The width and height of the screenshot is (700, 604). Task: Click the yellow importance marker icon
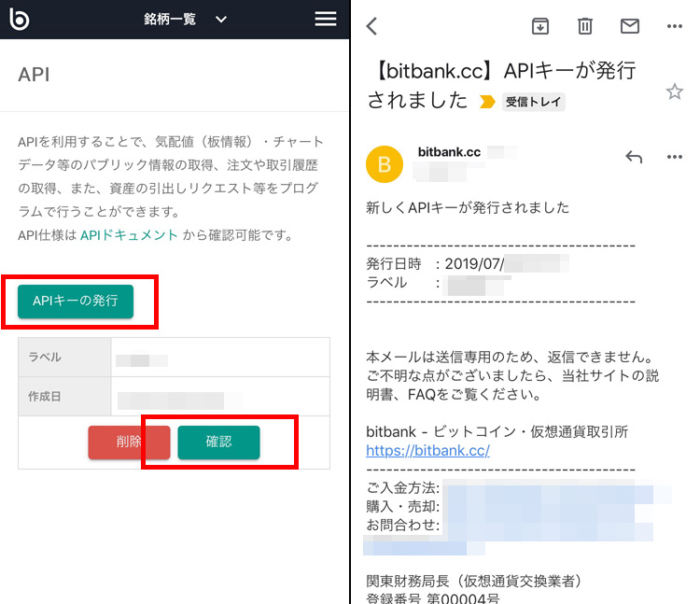tap(487, 102)
